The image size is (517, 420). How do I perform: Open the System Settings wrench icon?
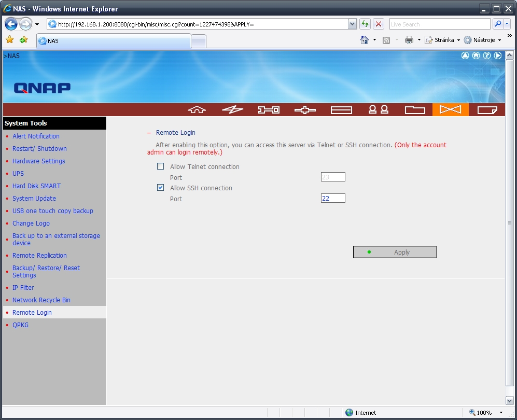(x=269, y=110)
